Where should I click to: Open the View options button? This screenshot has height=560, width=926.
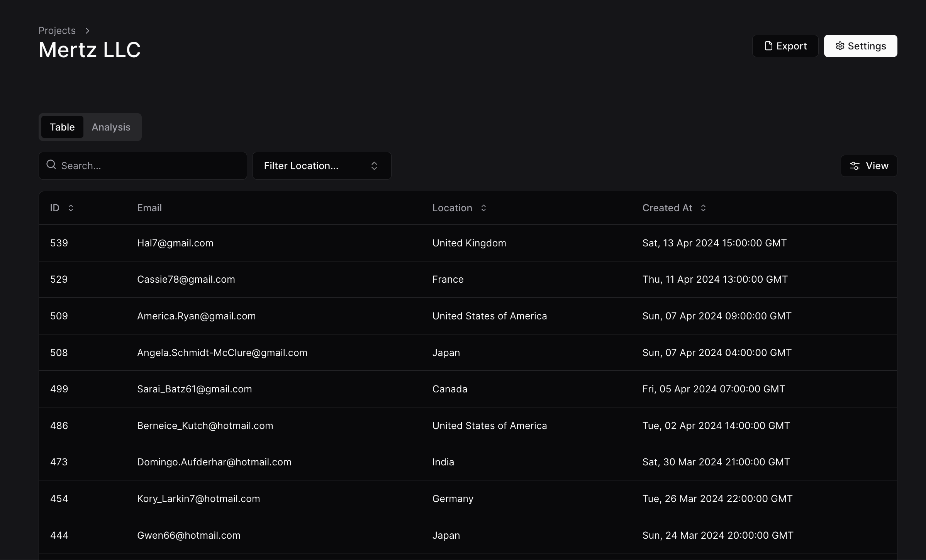coord(869,166)
